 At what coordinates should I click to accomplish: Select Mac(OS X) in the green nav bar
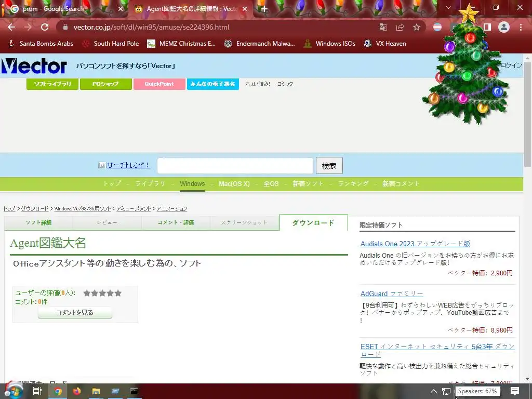234,183
